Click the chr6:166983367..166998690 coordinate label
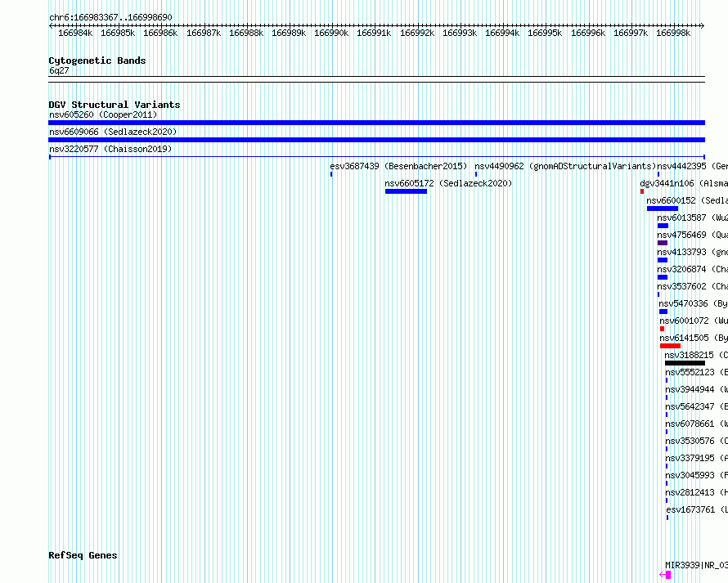This screenshot has height=583, width=728. click(x=110, y=17)
